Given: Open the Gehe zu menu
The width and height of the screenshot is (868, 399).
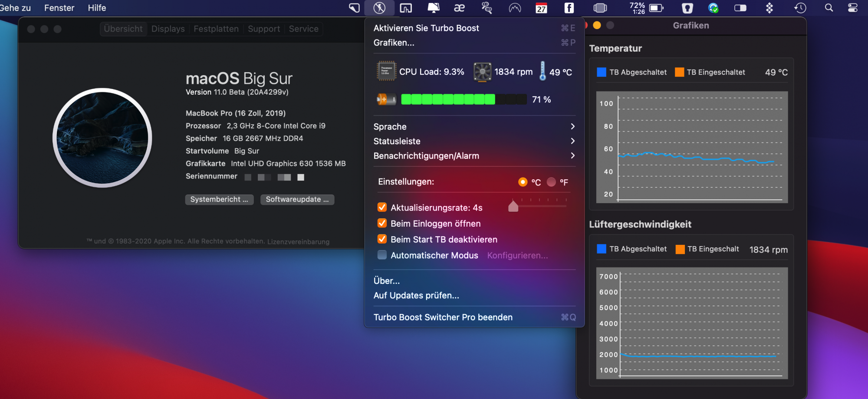Looking at the screenshot, I should (15, 8).
